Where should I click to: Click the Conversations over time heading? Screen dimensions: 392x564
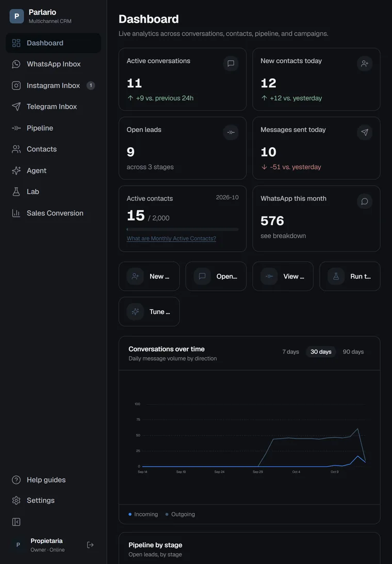[x=167, y=349]
